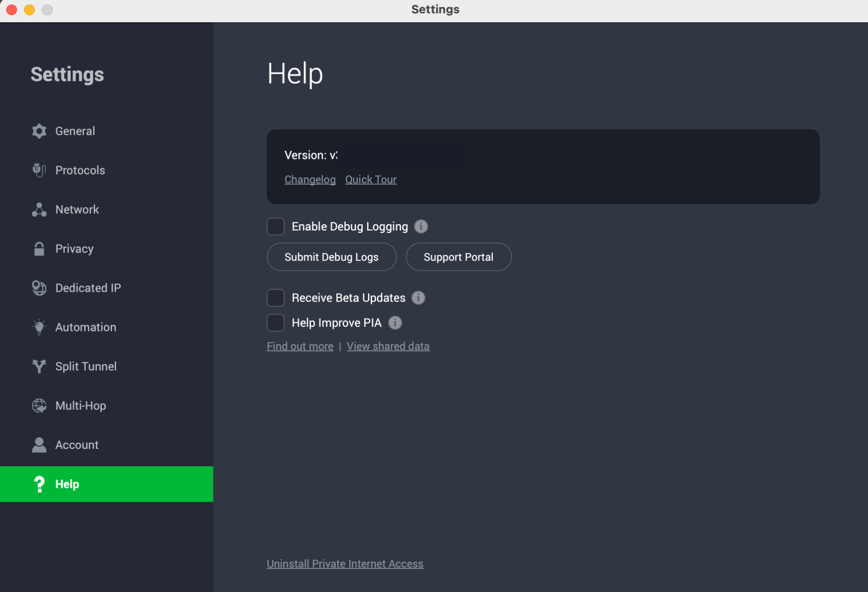The width and height of the screenshot is (868, 592).
Task: Click the Protocols plug icon
Action: click(x=39, y=170)
